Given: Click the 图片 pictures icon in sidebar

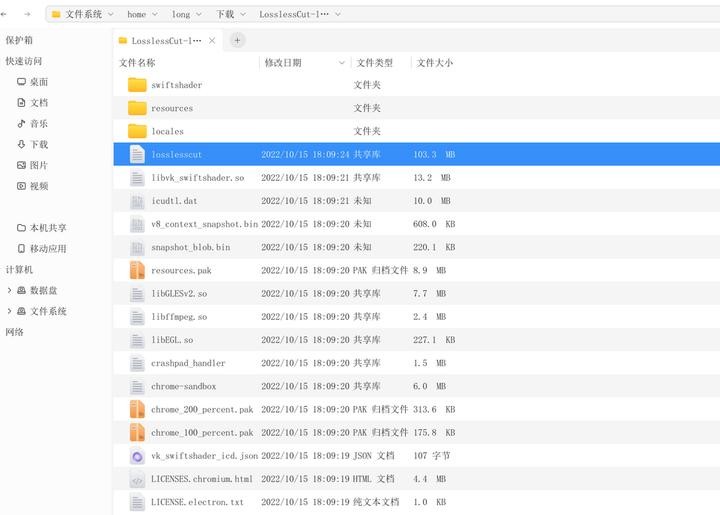Looking at the screenshot, I should point(21,165).
